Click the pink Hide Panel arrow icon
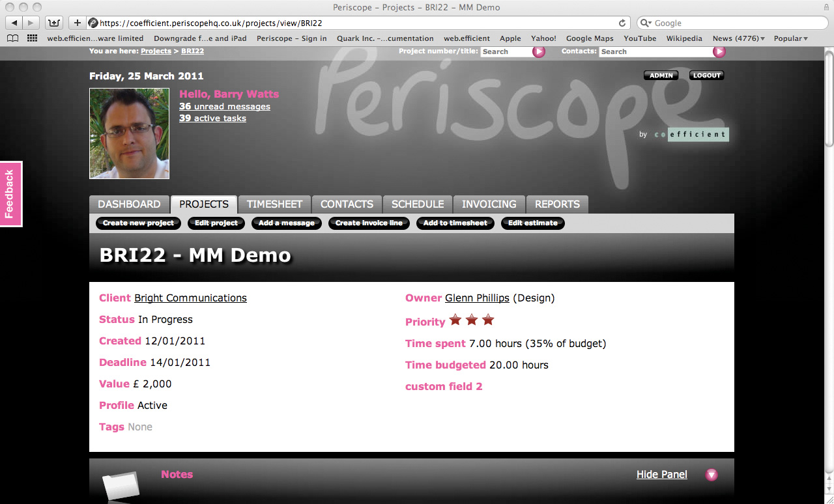Image resolution: width=834 pixels, height=504 pixels. 712,475
